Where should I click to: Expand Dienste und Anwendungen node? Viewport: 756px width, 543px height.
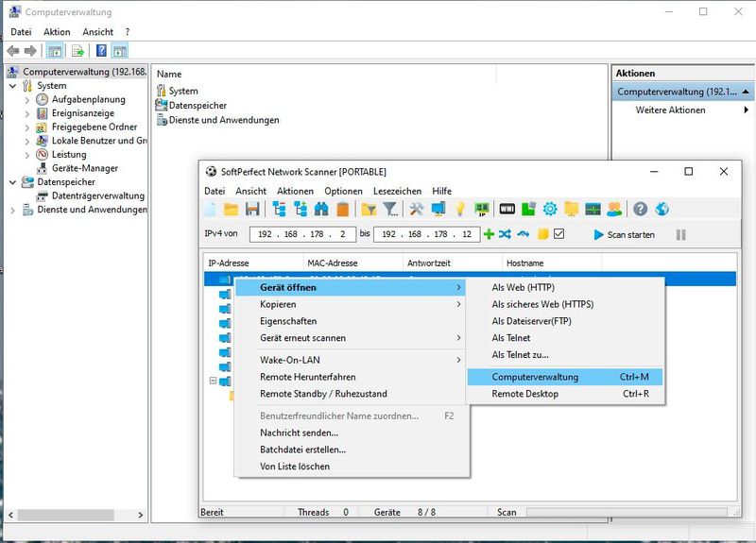(x=12, y=210)
